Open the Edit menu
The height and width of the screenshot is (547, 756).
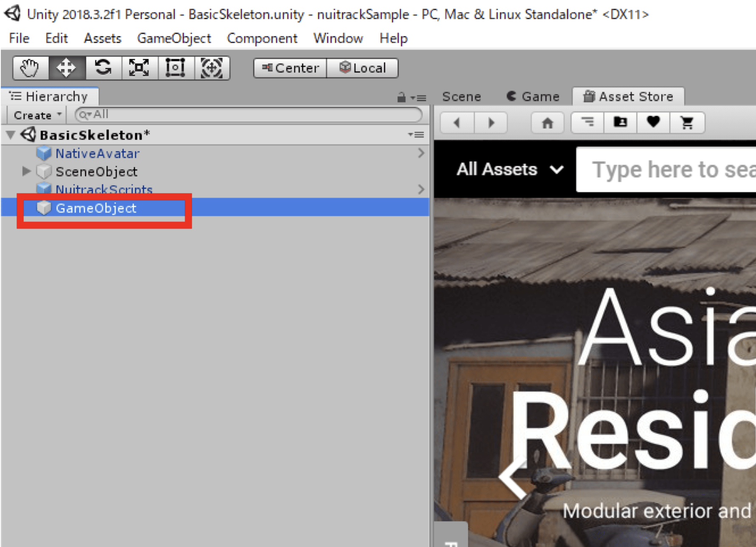56,38
